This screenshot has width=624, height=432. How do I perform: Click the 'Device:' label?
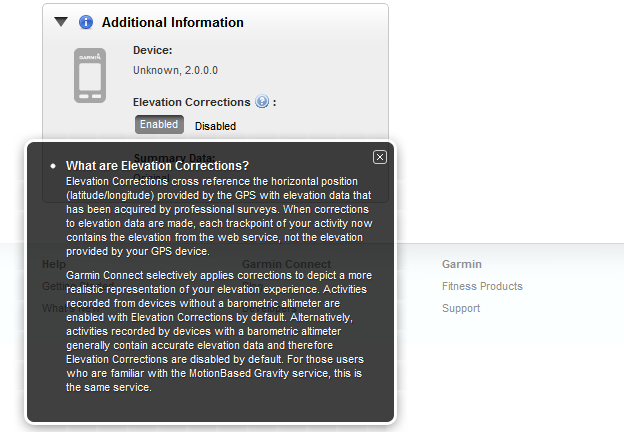(x=152, y=50)
